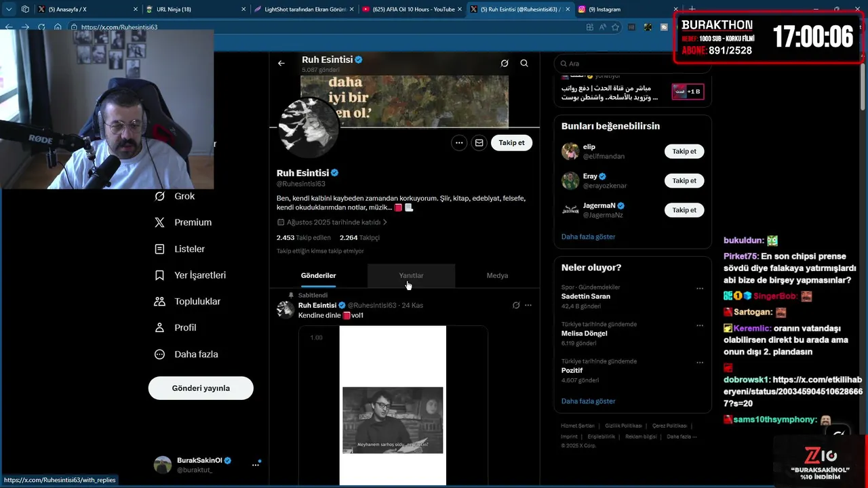
Task: Expand Ağustos 2025 tarihinde katıldı chevron
Action: click(385, 222)
